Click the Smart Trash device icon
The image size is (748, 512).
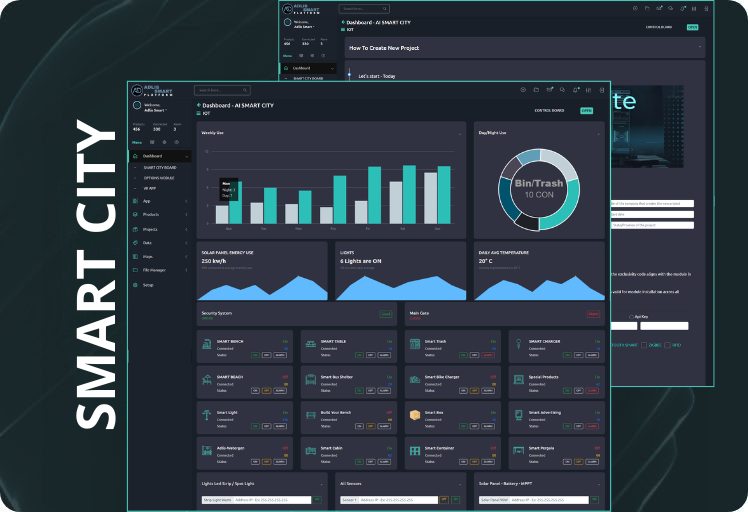coord(415,346)
